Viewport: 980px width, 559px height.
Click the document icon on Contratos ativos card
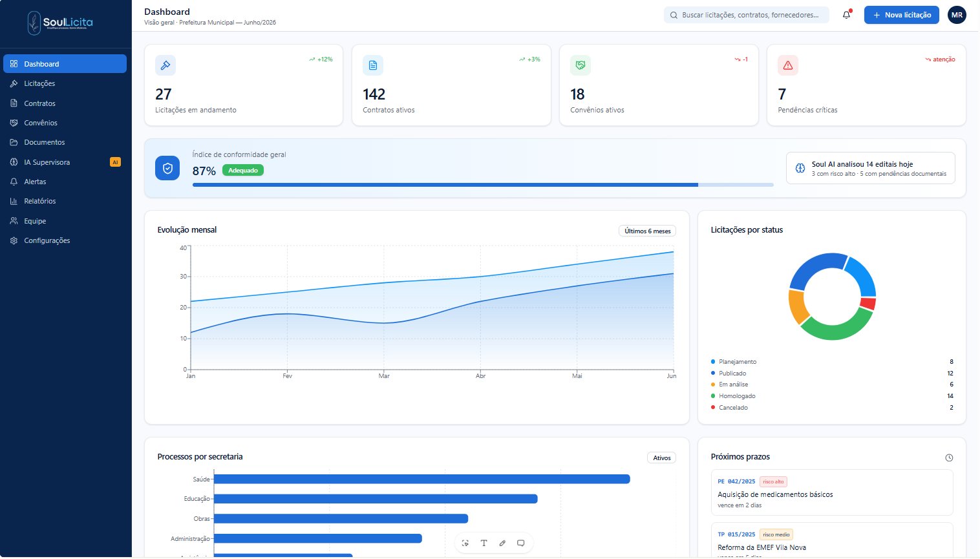373,65
